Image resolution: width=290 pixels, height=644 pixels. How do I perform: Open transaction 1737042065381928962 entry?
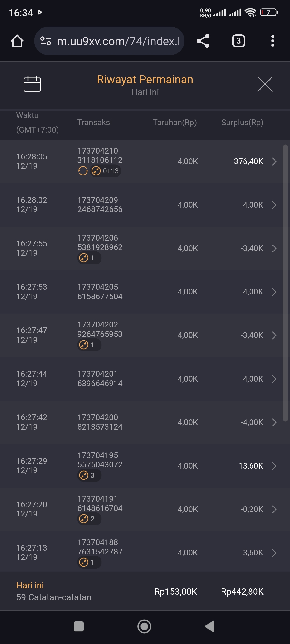100,242
